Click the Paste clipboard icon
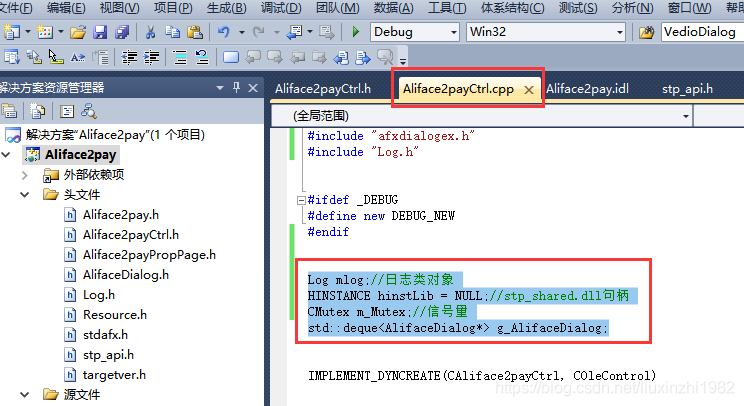 tap(195, 32)
